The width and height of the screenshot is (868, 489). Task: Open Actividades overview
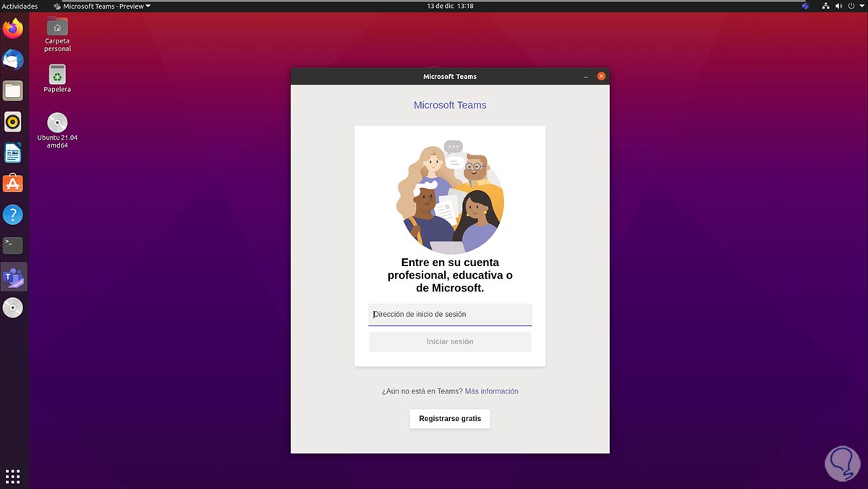(x=20, y=6)
